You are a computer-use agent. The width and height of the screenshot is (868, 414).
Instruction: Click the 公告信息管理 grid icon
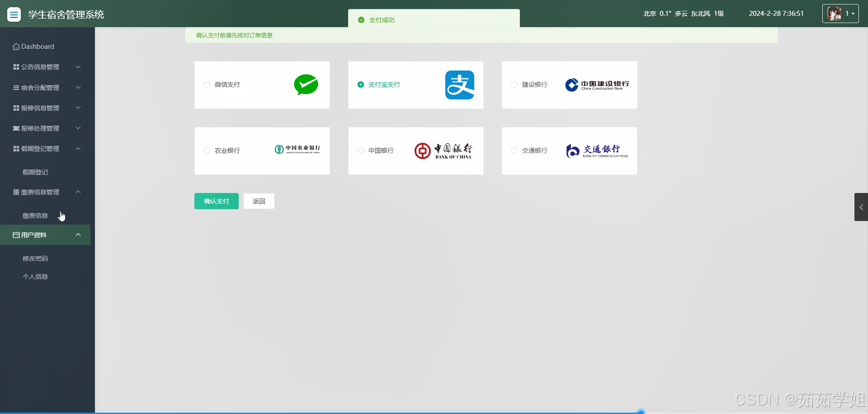pos(16,67)
